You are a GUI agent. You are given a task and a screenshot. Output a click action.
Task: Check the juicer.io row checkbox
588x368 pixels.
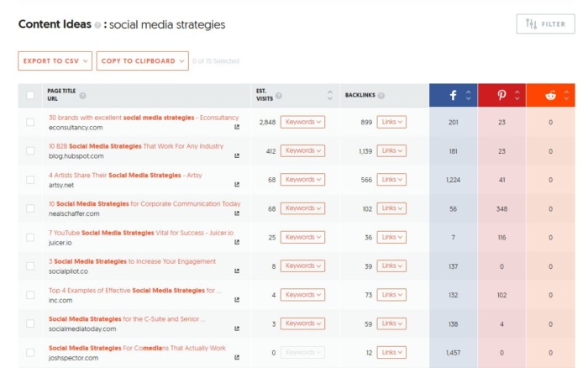30,238
